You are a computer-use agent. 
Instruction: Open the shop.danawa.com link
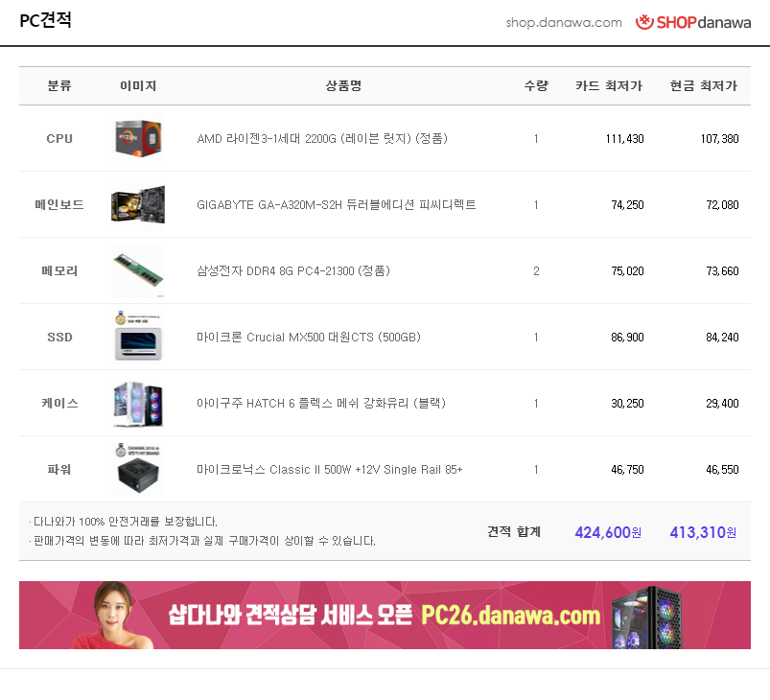pos(564,23)
